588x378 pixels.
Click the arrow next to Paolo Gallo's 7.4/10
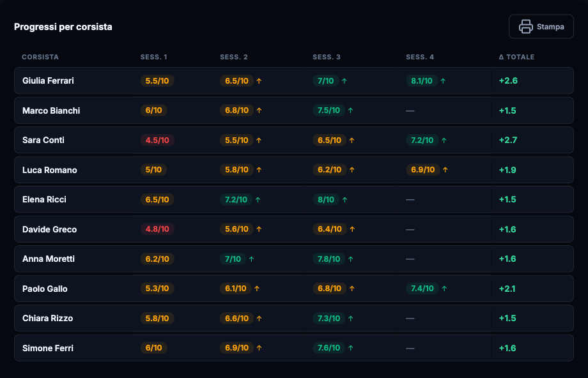(x=444, y=289)
